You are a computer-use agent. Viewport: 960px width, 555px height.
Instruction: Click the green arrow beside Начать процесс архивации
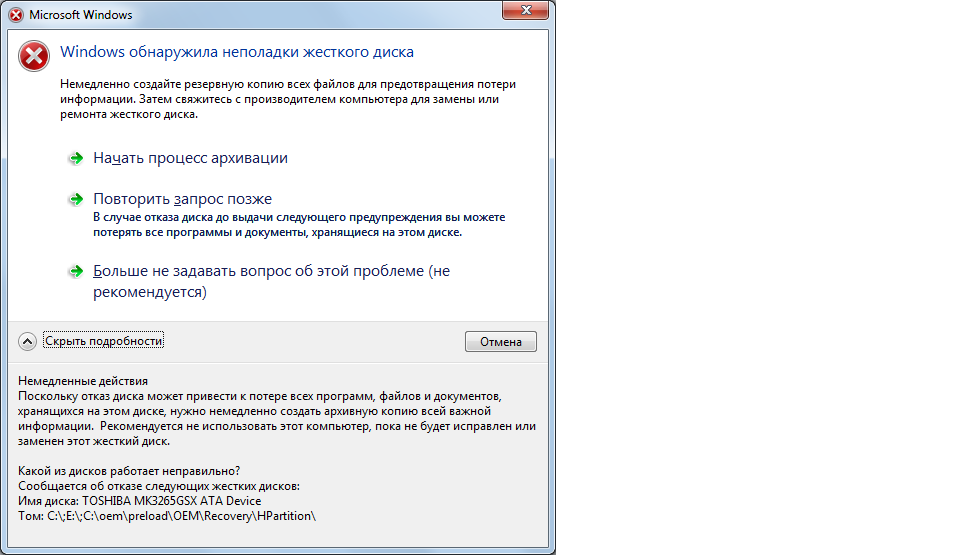[x=75, y=158]
